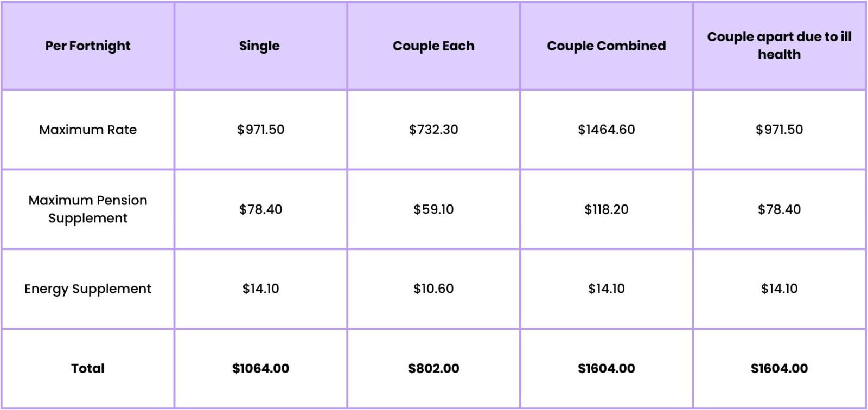Select the $802.00 Couple Each total

pos(433,368)
